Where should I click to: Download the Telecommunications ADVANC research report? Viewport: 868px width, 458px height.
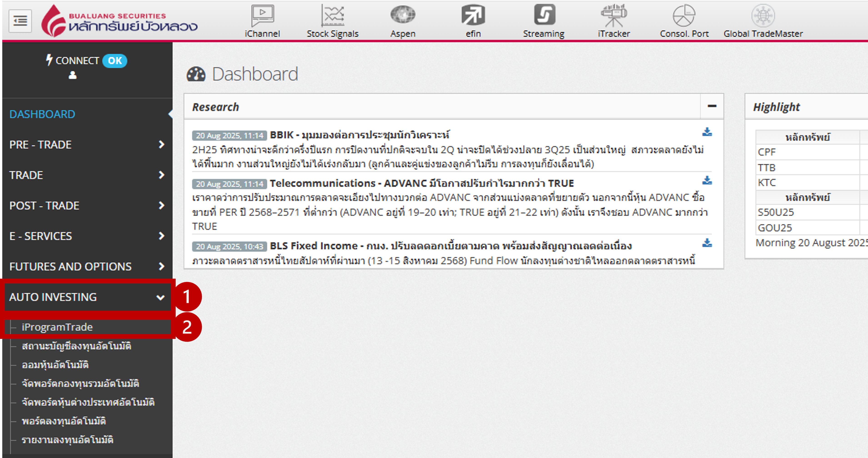tap(707, 181)
